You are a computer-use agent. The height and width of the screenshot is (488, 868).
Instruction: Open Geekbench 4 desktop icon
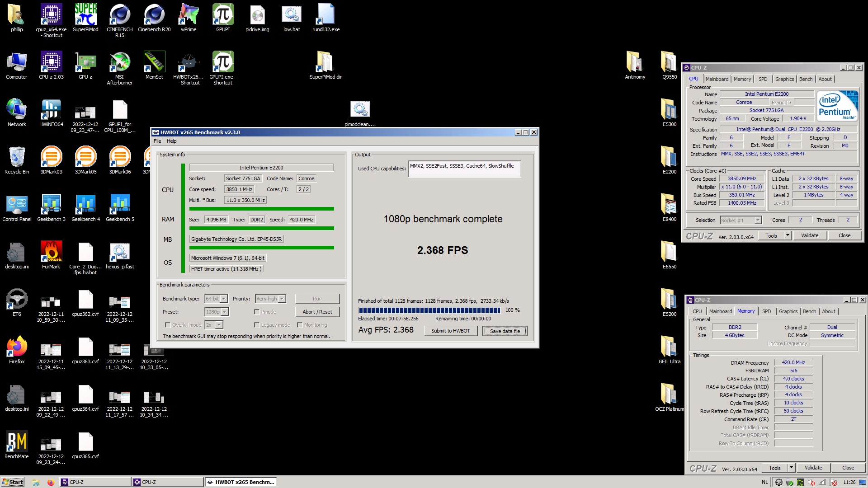point(85,208)
